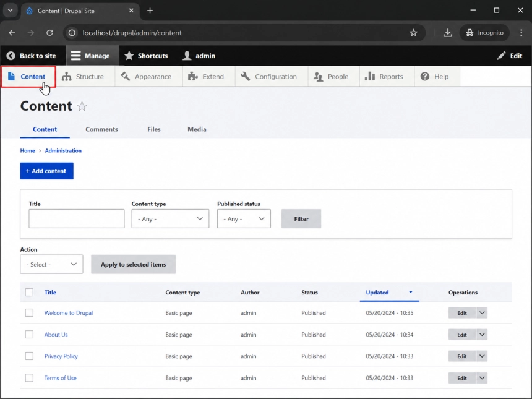Open the Terms of Use title link
Image resolution: width=532 pixels, height=399 pixels.
click(x=61, y=378)
